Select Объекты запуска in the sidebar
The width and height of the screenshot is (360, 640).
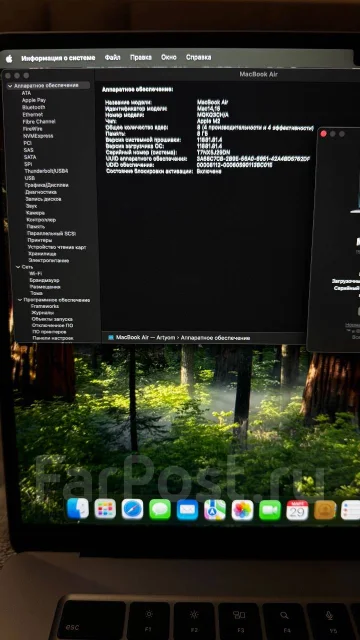click(x=52, y=319)
